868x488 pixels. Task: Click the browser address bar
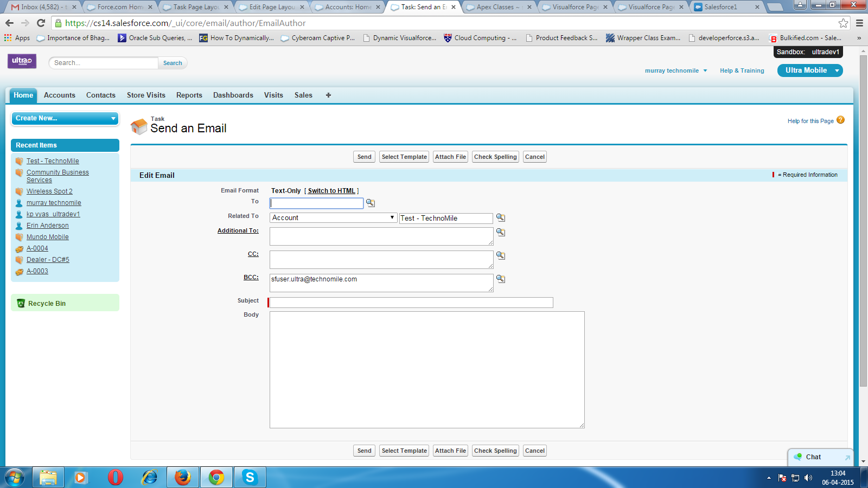(x=445, y=23)
